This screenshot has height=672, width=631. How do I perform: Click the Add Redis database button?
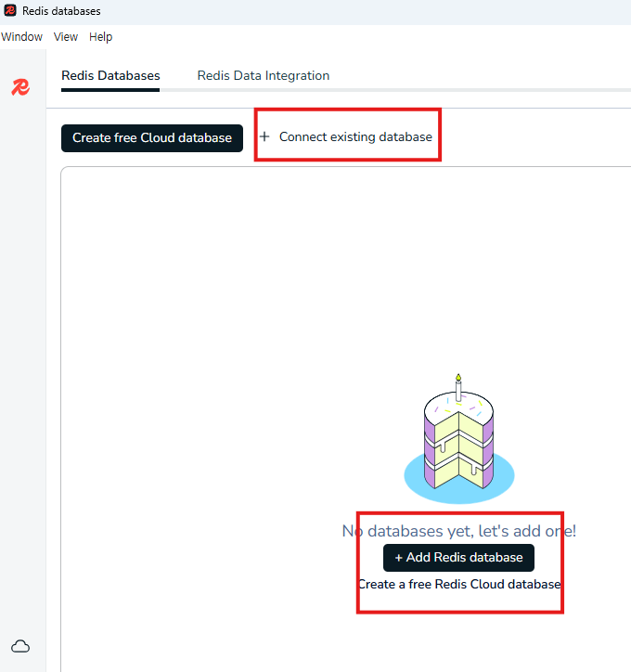coord(458,558)
